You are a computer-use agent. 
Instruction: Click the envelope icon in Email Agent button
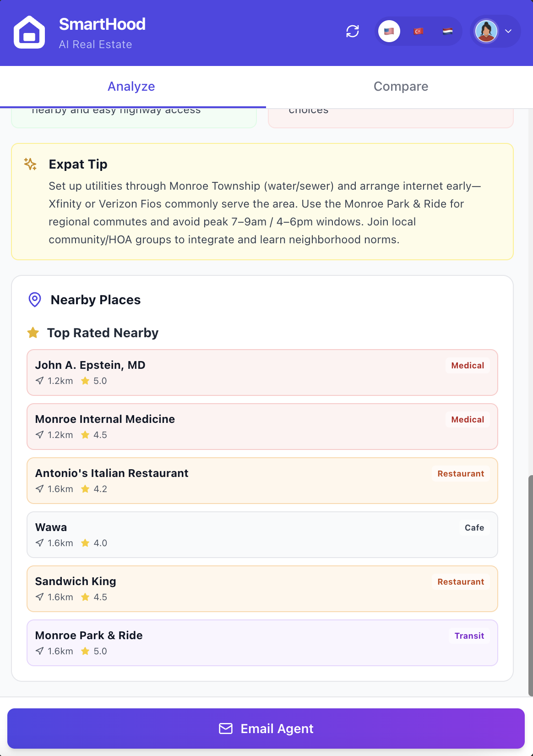click(226, 729)
